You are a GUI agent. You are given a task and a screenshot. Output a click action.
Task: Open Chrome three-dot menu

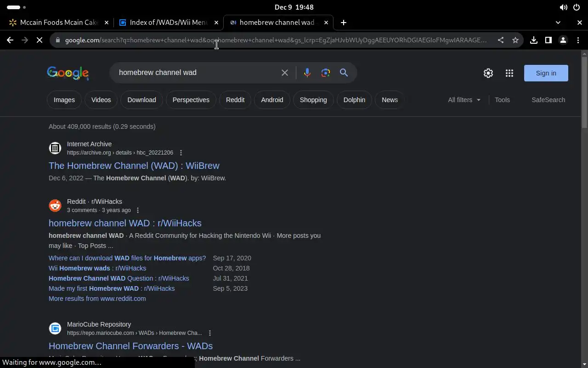(x=578, y=40)
